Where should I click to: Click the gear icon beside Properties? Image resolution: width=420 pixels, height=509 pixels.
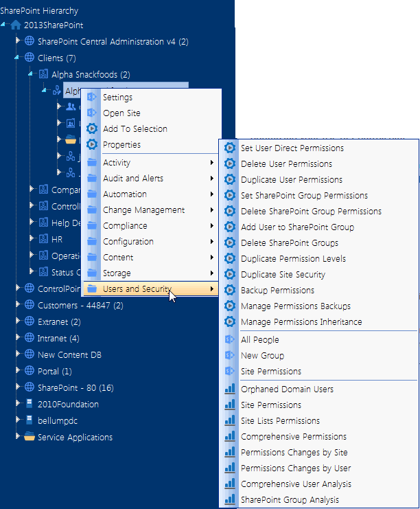92,144
